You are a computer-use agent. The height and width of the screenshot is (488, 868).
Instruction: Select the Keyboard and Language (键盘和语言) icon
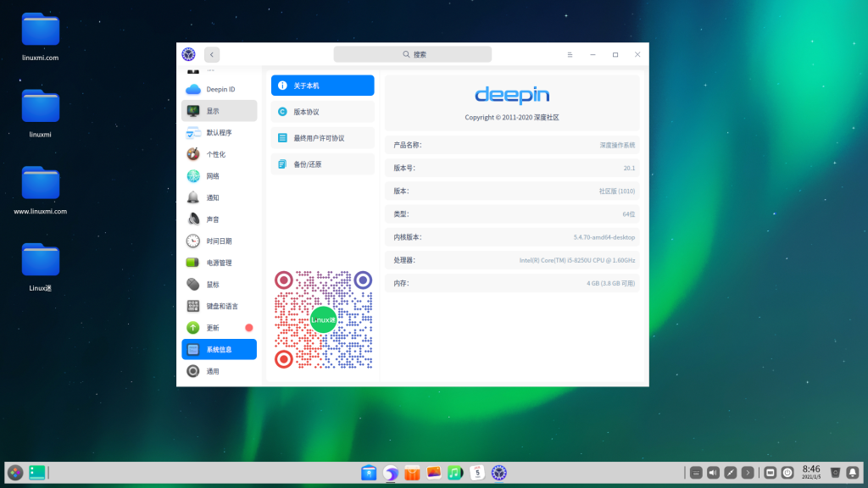193,306
